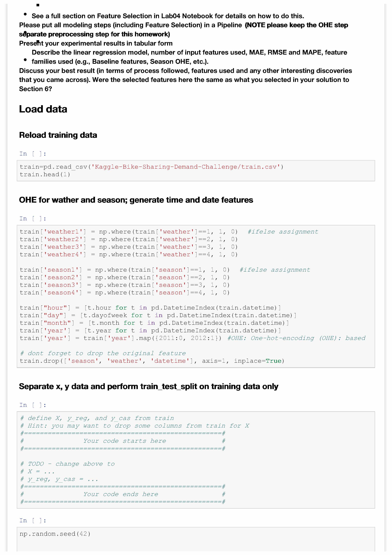Click the "Load data" heading

coord(43,109)
